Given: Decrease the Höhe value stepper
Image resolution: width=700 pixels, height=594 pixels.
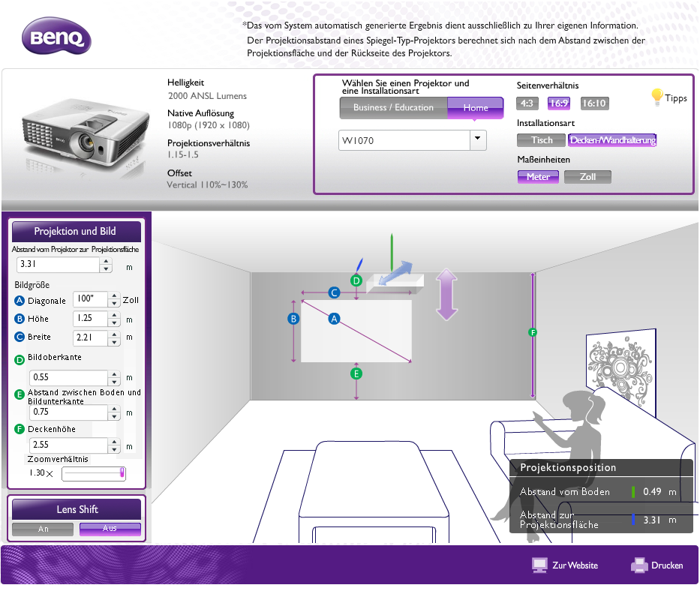Looking at the screenshot, I should (x=114, y=323).
